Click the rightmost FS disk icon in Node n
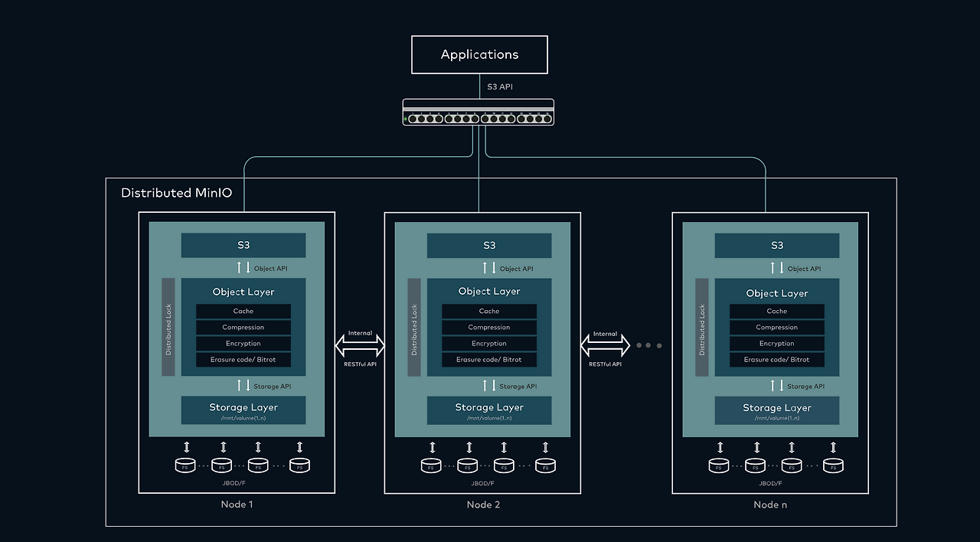This screenshot has width=980, height=542. (833, 465)
